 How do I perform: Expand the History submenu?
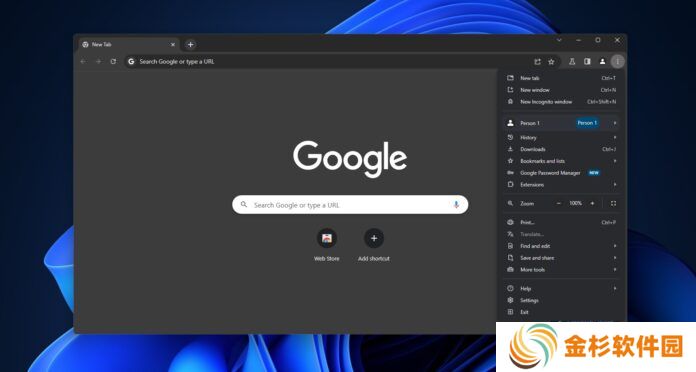click(x=562, y=138)
